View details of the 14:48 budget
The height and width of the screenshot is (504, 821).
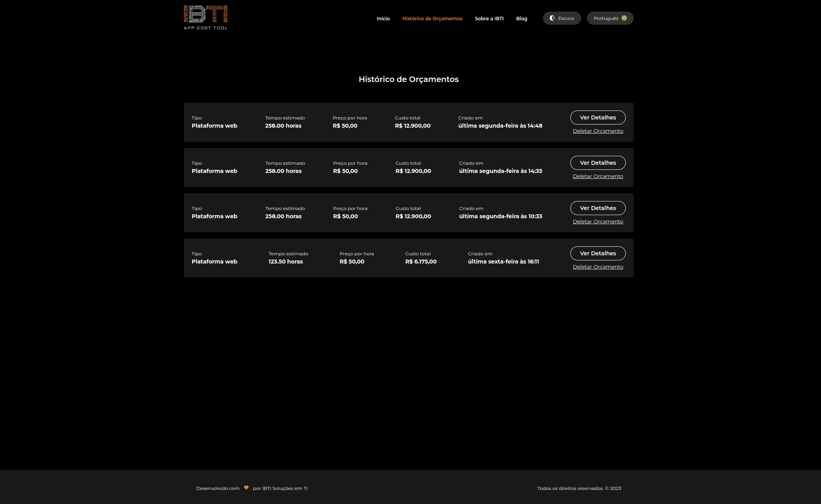[598, 118]
